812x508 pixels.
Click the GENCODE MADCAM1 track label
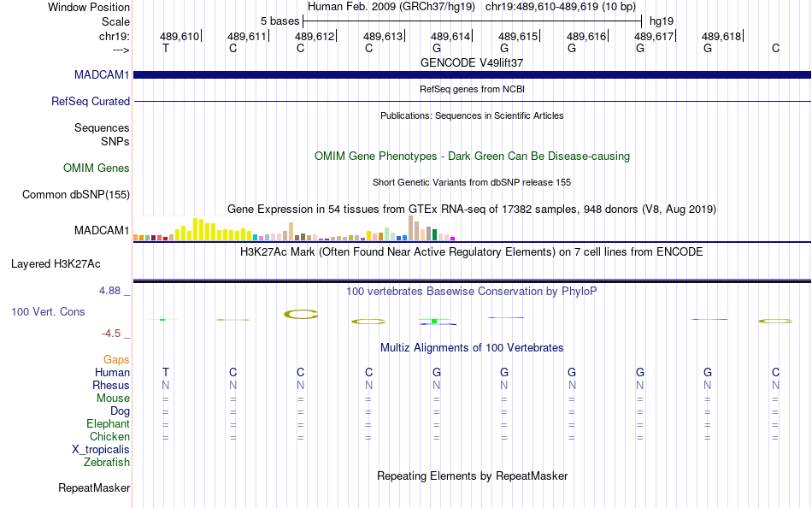pyautogui.click(x=102, y=74)
